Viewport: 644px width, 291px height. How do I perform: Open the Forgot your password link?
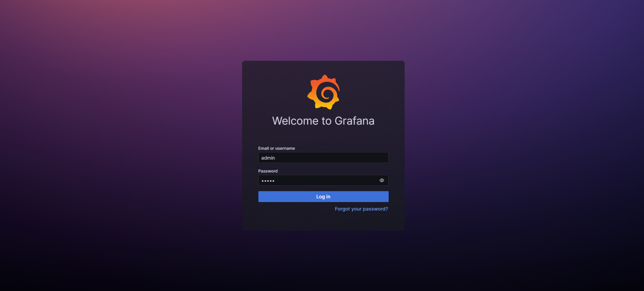pos(361,209)
